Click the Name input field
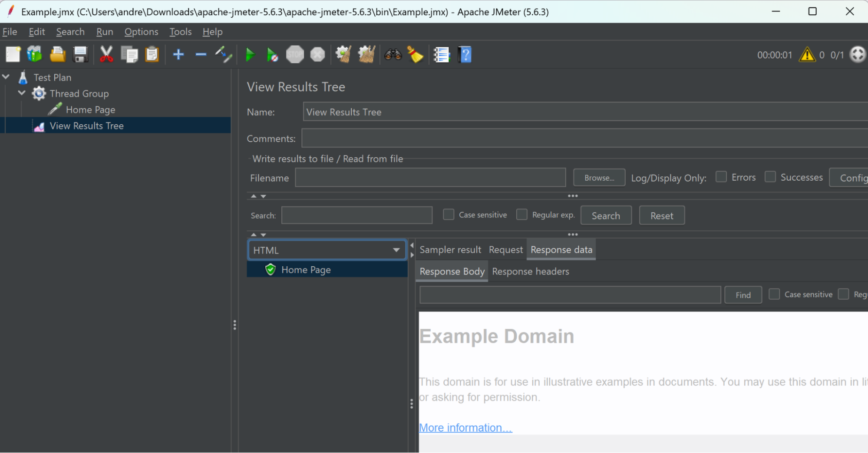The height and width of the screenshot is (453, 868). click(x=585, y=112)
